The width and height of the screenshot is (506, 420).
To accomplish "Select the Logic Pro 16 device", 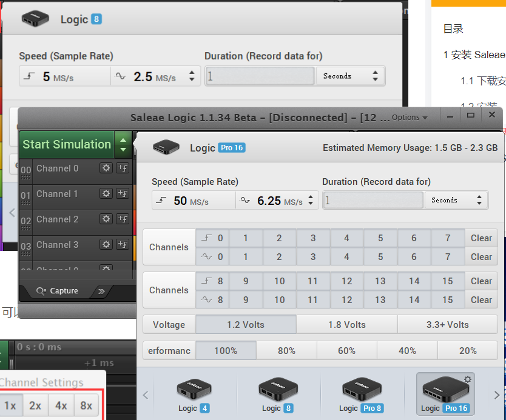I will coord(445,394).
